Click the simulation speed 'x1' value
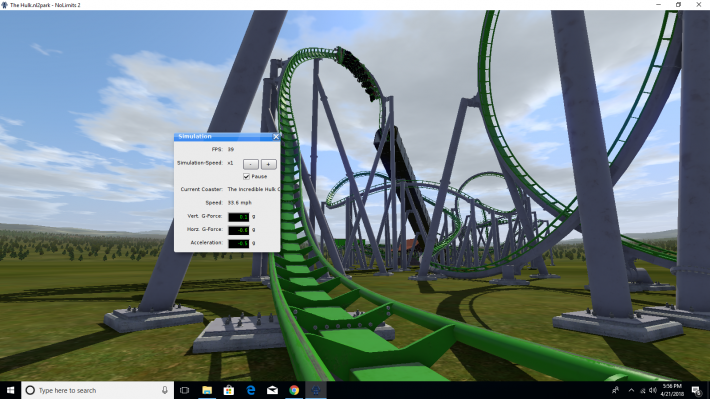Viewport: 710px width, 399px height. (x=230, y=163)
